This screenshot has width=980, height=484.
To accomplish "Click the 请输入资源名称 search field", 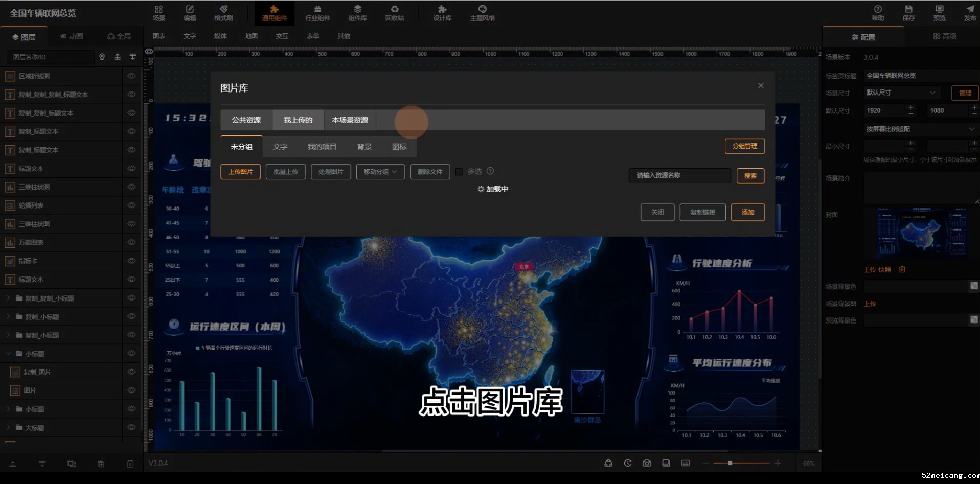I will tap(679, 175).
